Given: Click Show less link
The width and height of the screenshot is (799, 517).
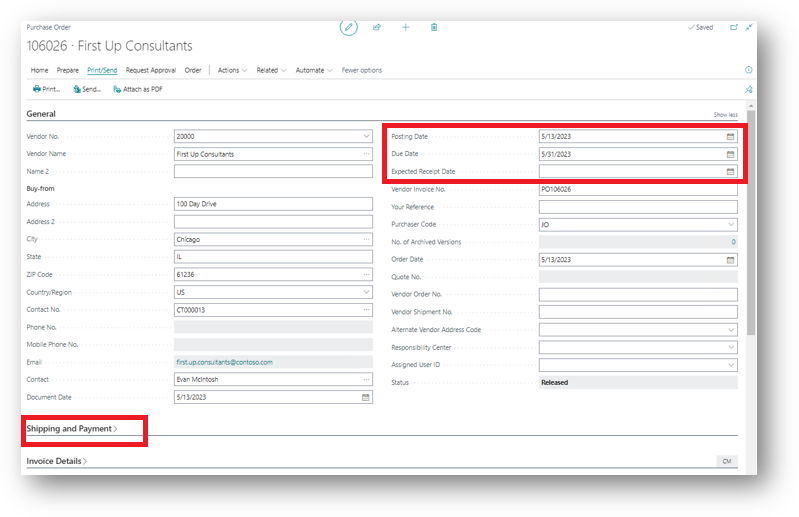Looking at the screenshot, I should (x=726, y=115).
